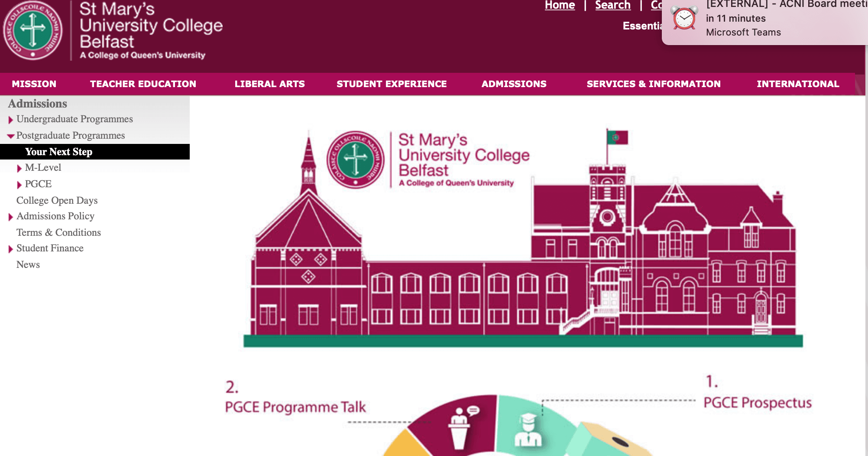Expand the PGCE sidebar item
This screenshot has height=456, width=868.
coord(19,185)
